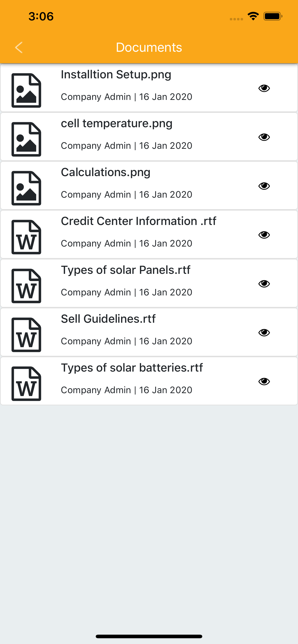Image resolution: width=298 pixels, height=644 pixels.
Task: Preview Types of solar batteries.rtf via eye icon
Action: [x=264, y=381]
